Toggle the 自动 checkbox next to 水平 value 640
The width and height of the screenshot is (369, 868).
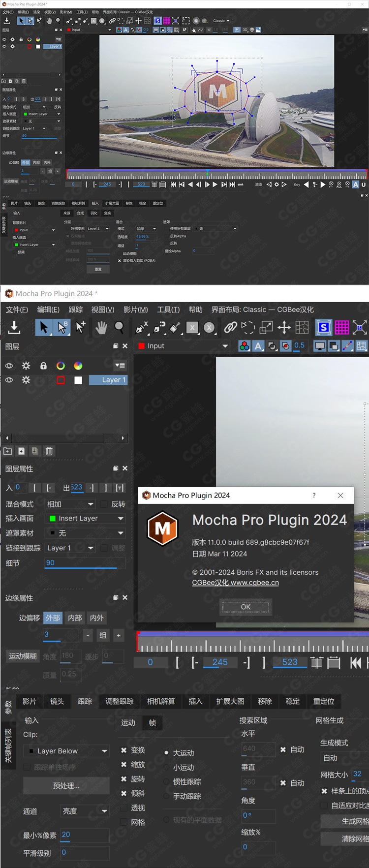click(x=283, y=749)
